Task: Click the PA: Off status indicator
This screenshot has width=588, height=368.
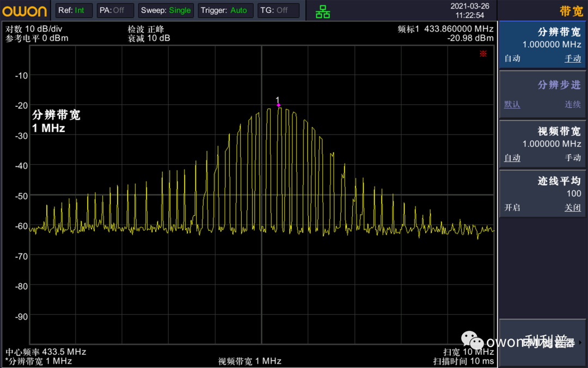Action: pos(115,10)
